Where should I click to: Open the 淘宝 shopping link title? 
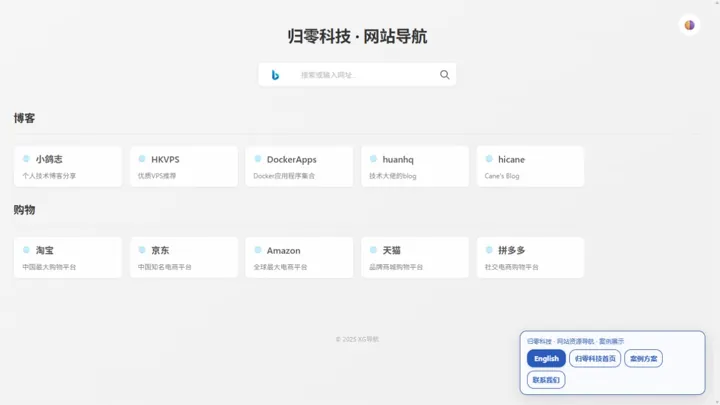[x=45, y=250]
